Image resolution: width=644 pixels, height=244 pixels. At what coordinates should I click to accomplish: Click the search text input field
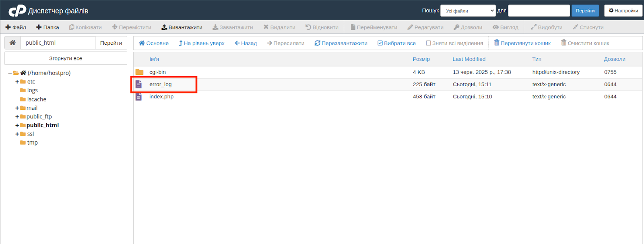(539, 11)
